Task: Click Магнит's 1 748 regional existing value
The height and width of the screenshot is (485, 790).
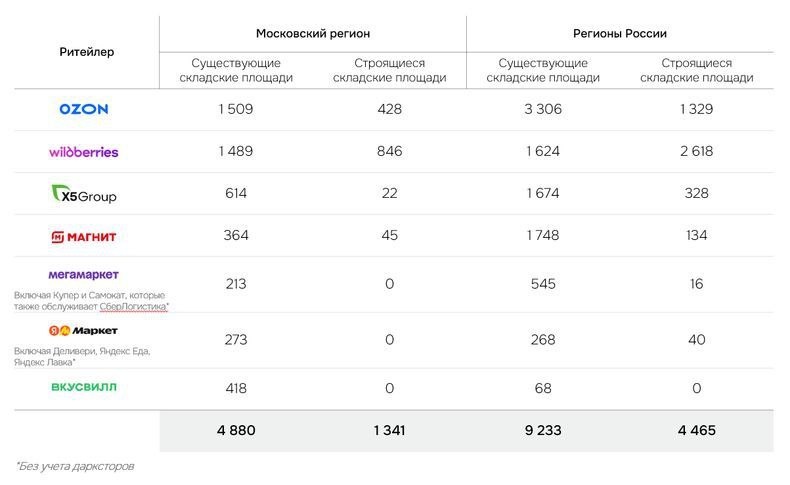Action: (x=542, y=235)
